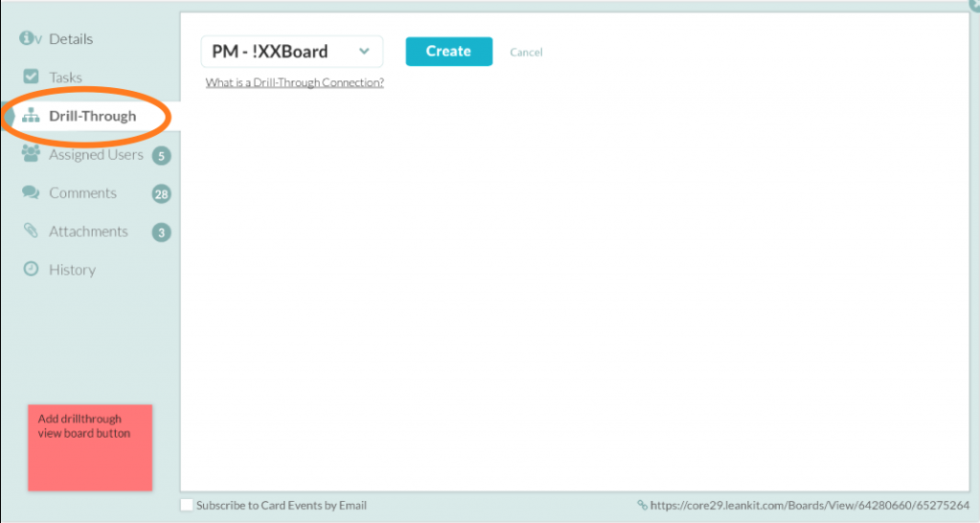Switch to the History tab
Viewport: 980px width, 523px height.
72,270
